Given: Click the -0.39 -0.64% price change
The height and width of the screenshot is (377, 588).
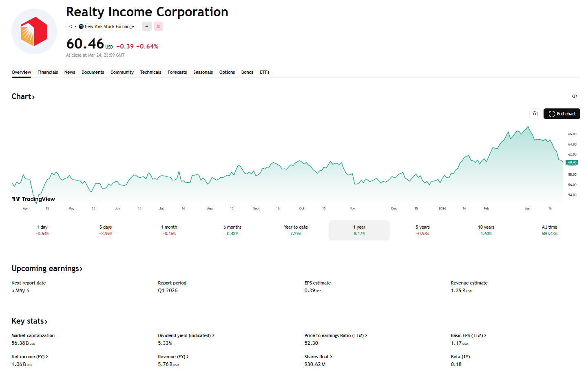Looking at the screenshot, I should 137,46.
